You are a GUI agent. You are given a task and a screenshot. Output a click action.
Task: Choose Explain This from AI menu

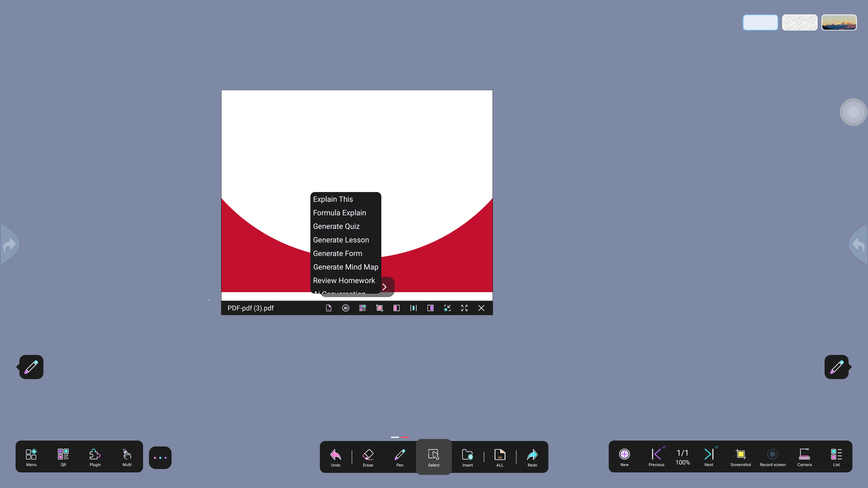(x=333, y=199)
